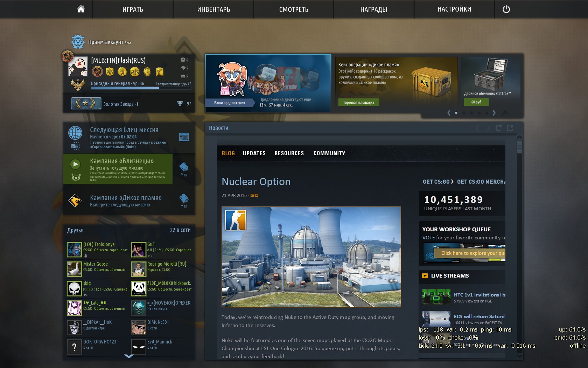Select friend Mister Goose

pyautogui.click(x=97, y=269)
